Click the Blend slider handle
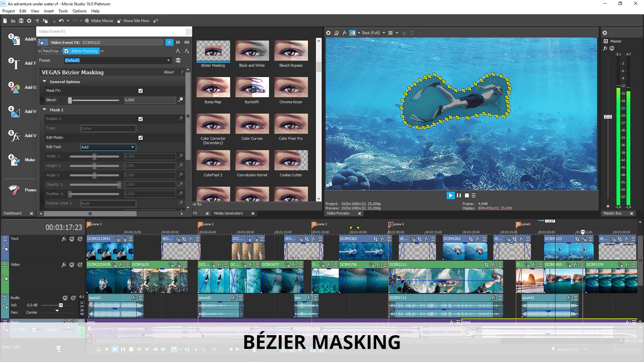The height and width of the screenshot is (362, 644). click(x=70, y=100)
